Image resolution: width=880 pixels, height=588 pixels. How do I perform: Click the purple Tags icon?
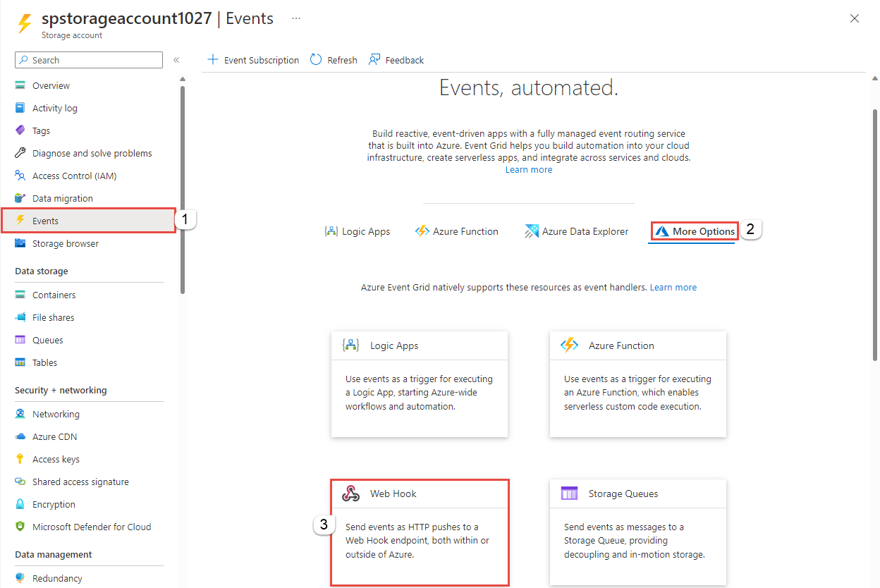click(20, 130)
